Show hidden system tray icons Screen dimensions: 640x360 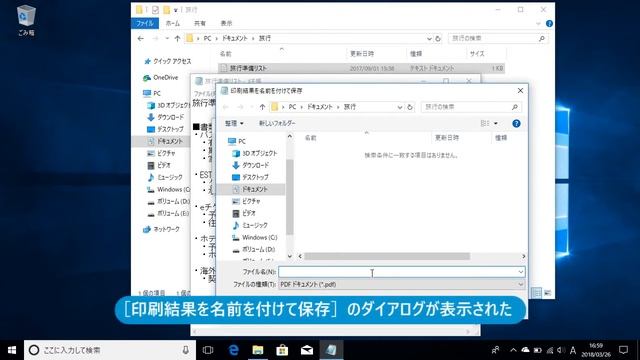[x=513, y=350]
